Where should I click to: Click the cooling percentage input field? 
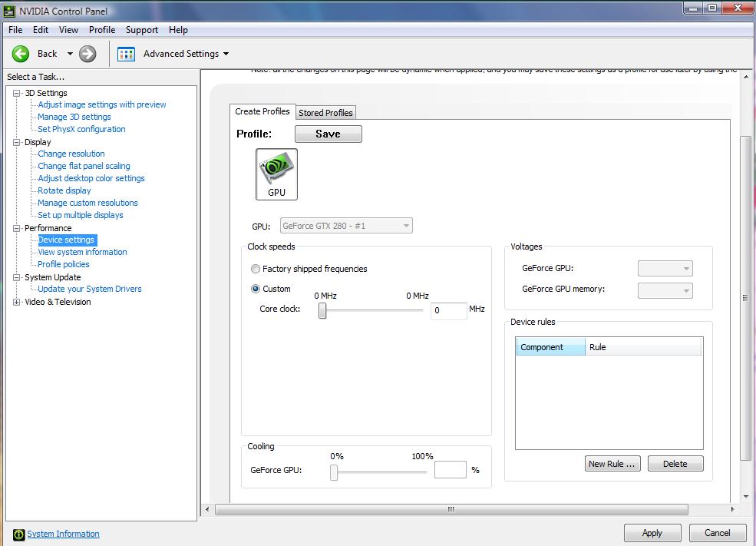451,470
